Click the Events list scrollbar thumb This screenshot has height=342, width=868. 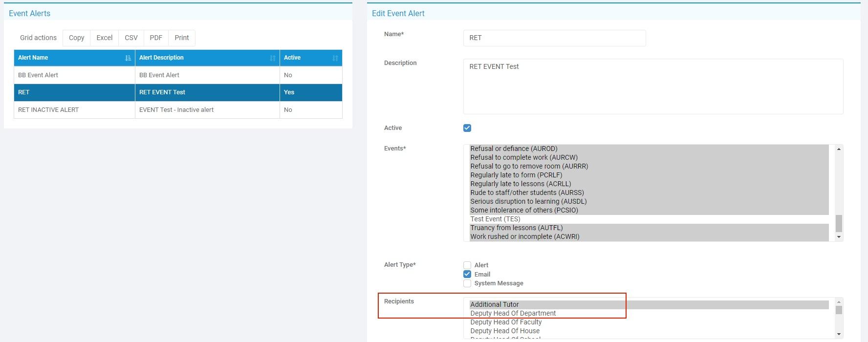point(839,223)
